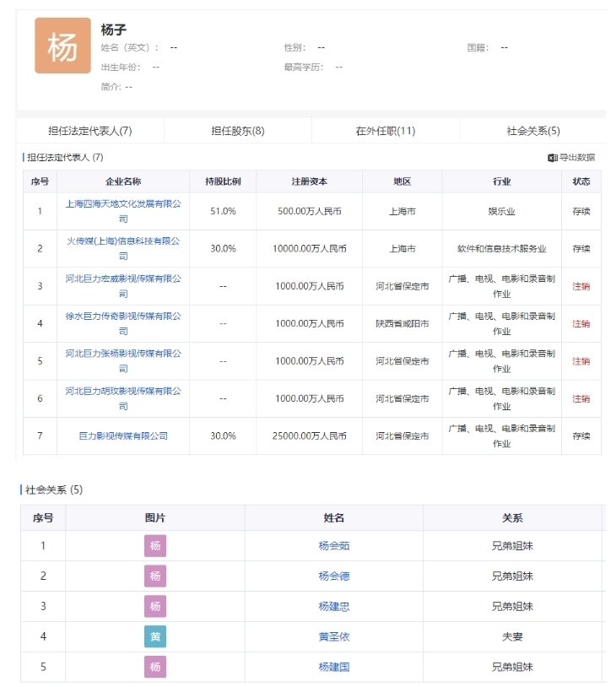The width and height of the screenshot is (616, 687).
Task: Open the 杨建国 person link
Action: 334,667
